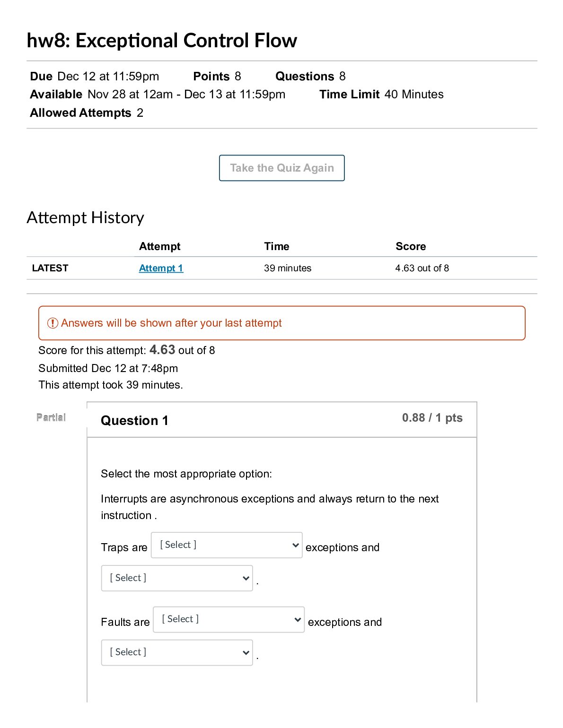Click the warning icon in the answers notice

tap(53, 323)
